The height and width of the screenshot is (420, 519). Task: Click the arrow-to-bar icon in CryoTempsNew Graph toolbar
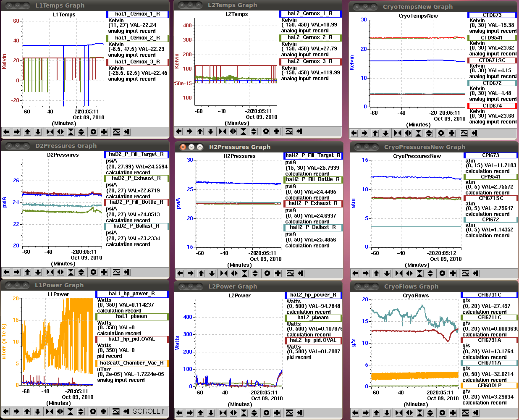point(474,133)
